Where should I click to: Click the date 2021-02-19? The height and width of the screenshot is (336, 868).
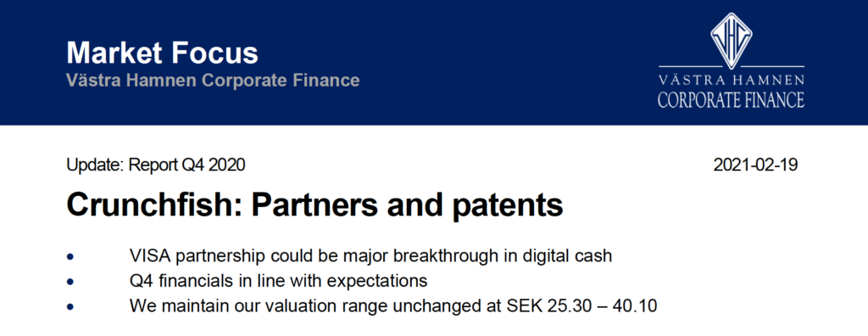click(755, 165)
